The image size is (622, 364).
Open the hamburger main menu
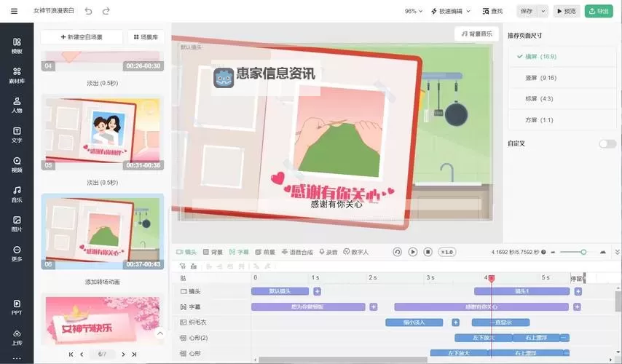15,11
